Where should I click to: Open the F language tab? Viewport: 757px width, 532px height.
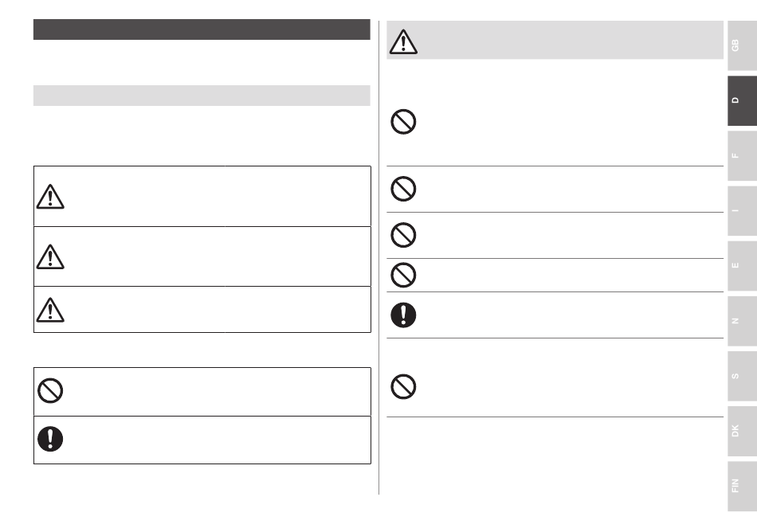[x=742, y=155]
